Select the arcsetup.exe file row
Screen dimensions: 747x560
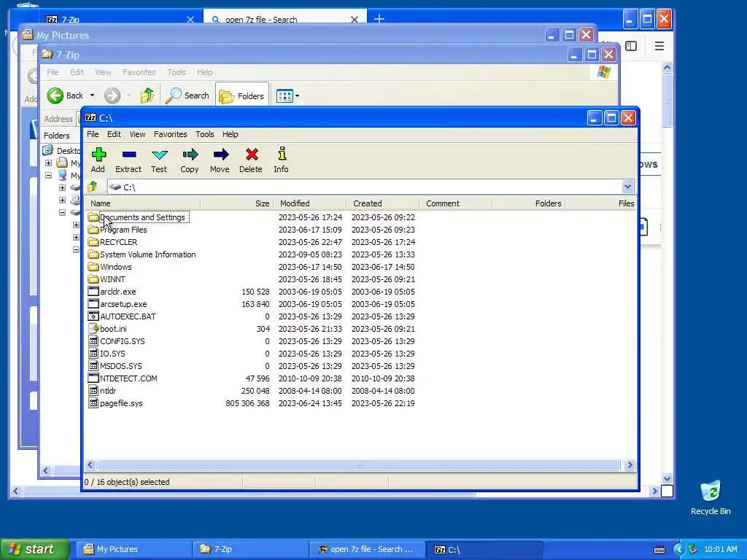(360, 304)
